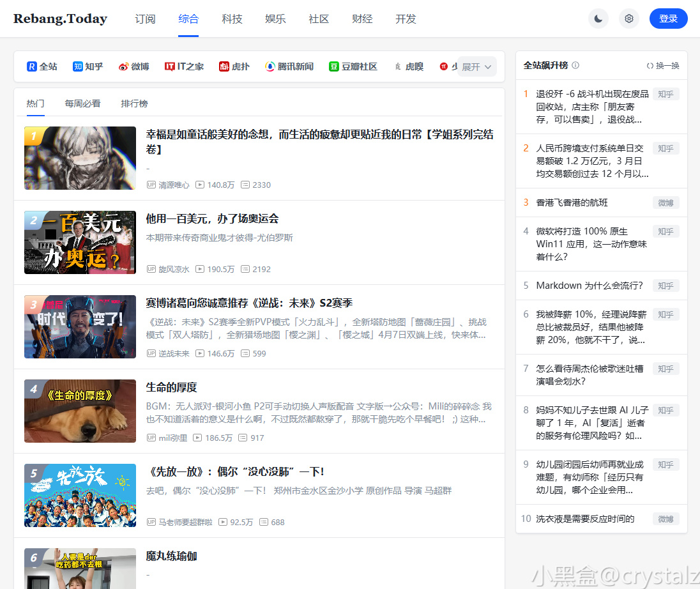Toggle dark mode moon icon
Image resolution: width=700 pixels, height=589 pixels.
tap(598, 19)
